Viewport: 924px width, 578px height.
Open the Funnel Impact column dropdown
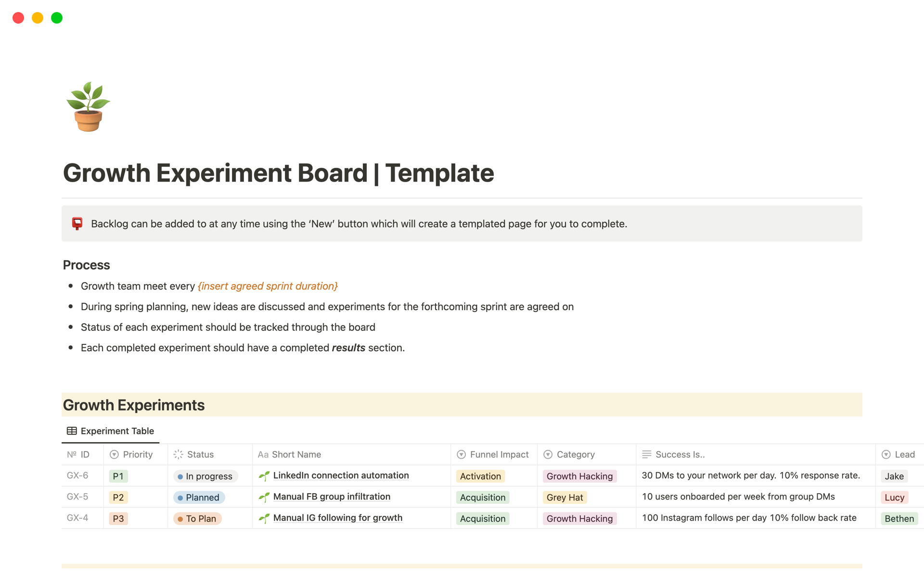pos(493,455)
